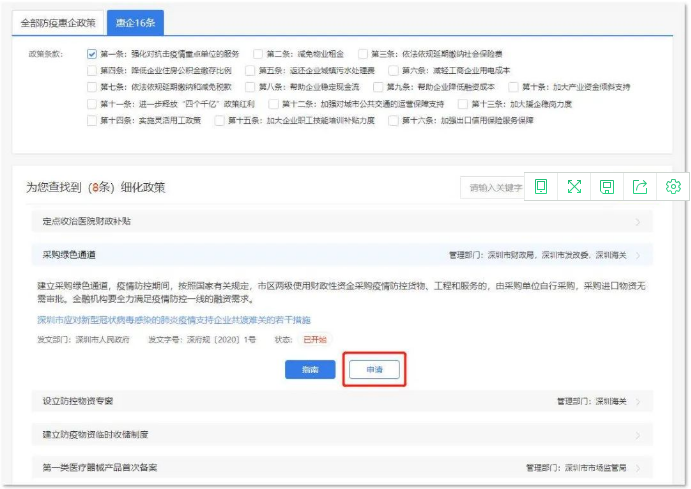Open the settings gear icon
The image size is (691, 489).
(673, 186)
